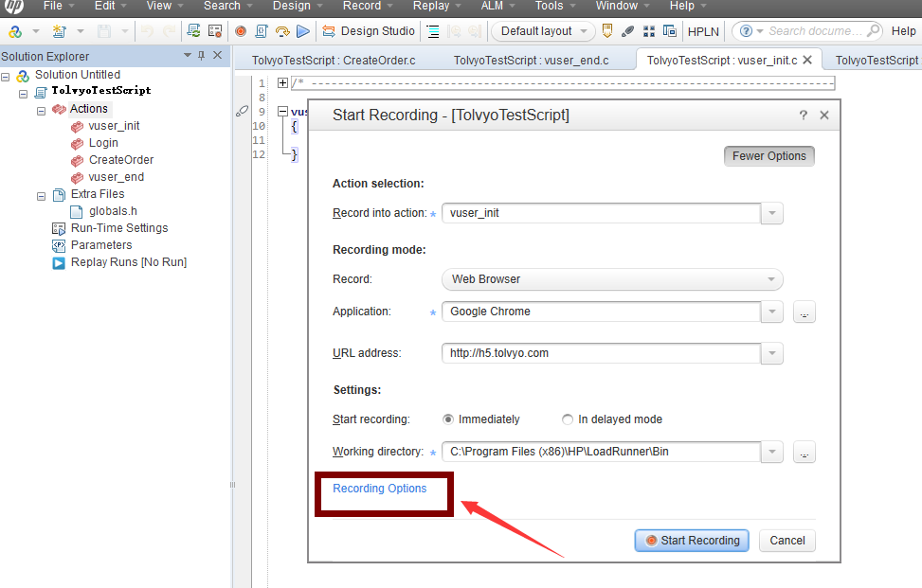The height and width of the screenshot is (588, 922).
Task: Switch to the CreateOrder.c tab
Action: [334, 61]
